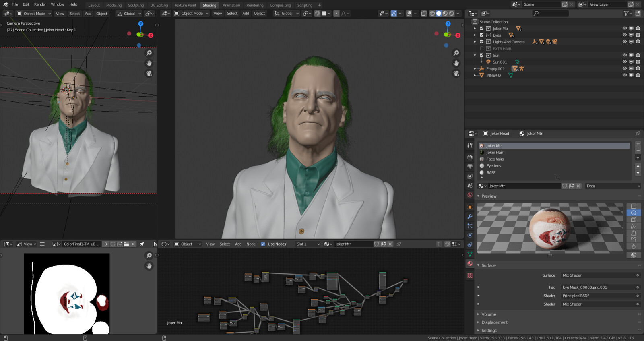Open the Modifiers wrench properties tab
644x341 pixels.
470,217
